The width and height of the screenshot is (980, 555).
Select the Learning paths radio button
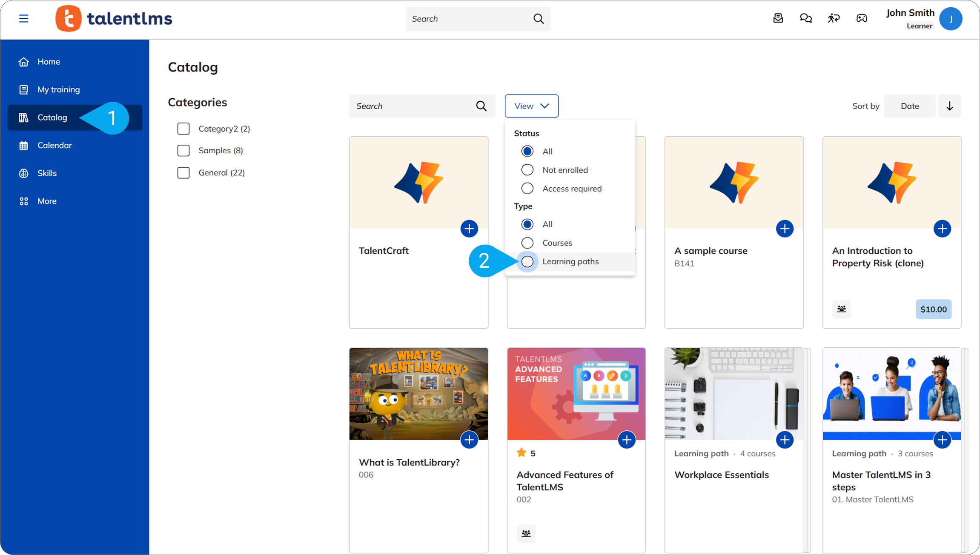(527, 261)
